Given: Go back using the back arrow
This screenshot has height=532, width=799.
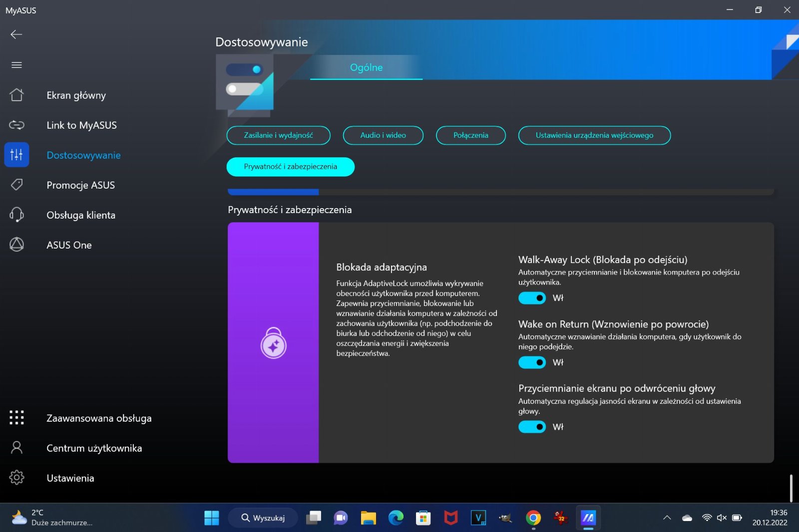Looking at the screenshot, I should [x=16, y=34].
